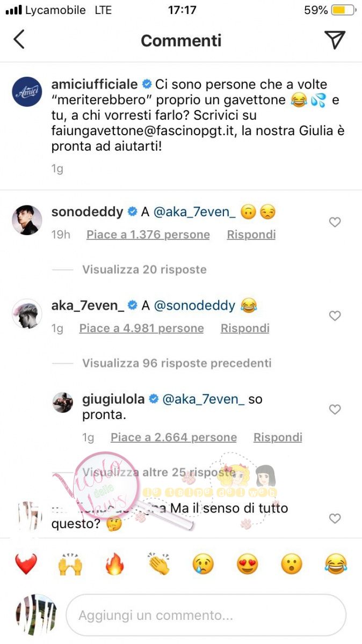This screenshot has height=644, width=362.
Task: Like the sonodeddy comment with heart
Action: pos(335,222)
